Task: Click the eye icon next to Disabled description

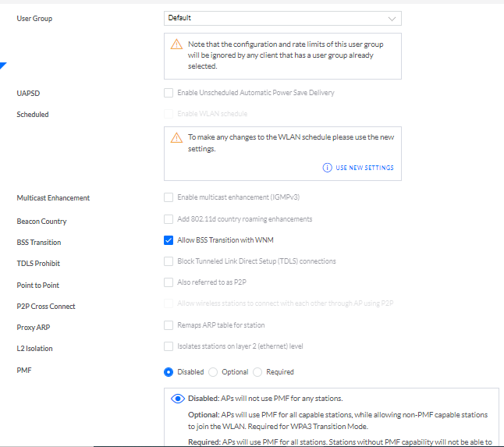Action: tap(177, 399)
